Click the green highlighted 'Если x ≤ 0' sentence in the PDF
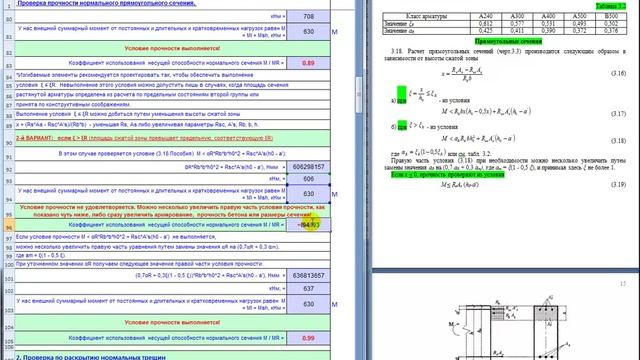Screen dimensions: 640x360 [447, 174]
